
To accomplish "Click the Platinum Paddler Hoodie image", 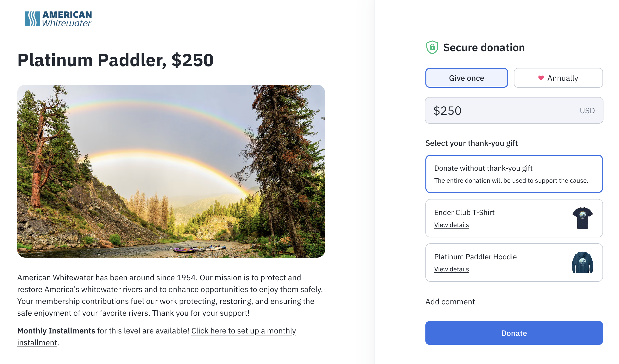I will pyautogui.click(x=583, y=263).
